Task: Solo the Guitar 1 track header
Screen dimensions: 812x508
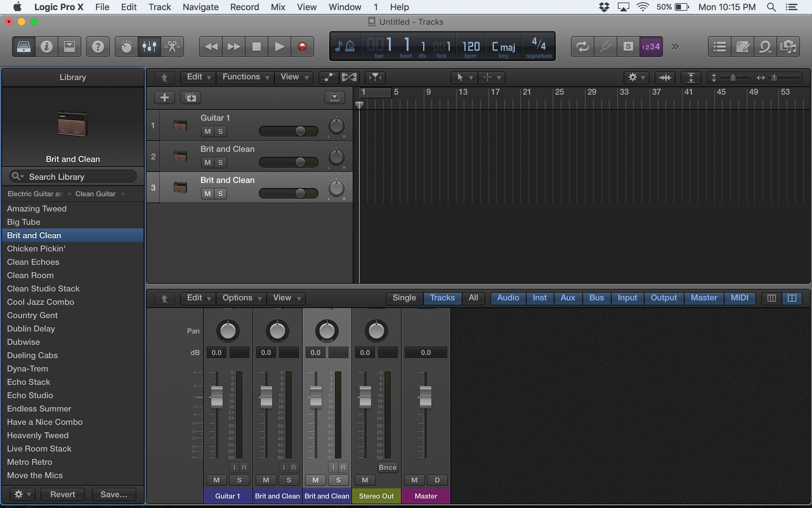Action: [x=220, y=132]
